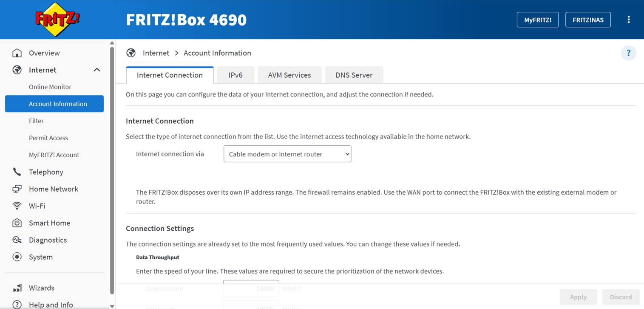Screen dimensions: 644x309
Task: Click the sidebar scroll down arrow
Action: pos(112,306)
